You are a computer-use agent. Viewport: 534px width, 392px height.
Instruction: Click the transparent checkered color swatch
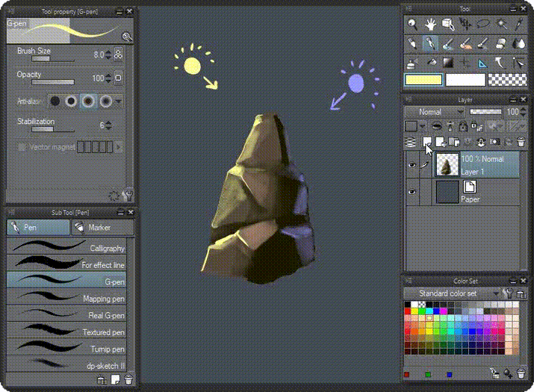[x=507, y=80]
